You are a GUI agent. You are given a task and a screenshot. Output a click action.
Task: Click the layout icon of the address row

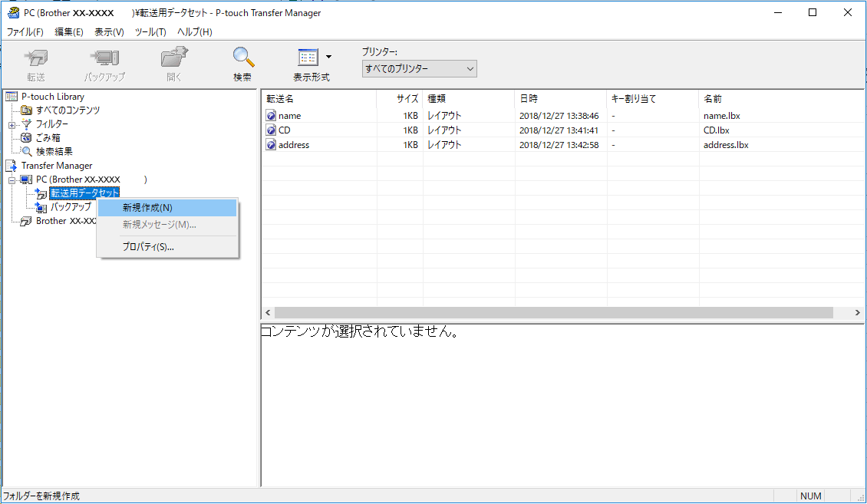271,145
